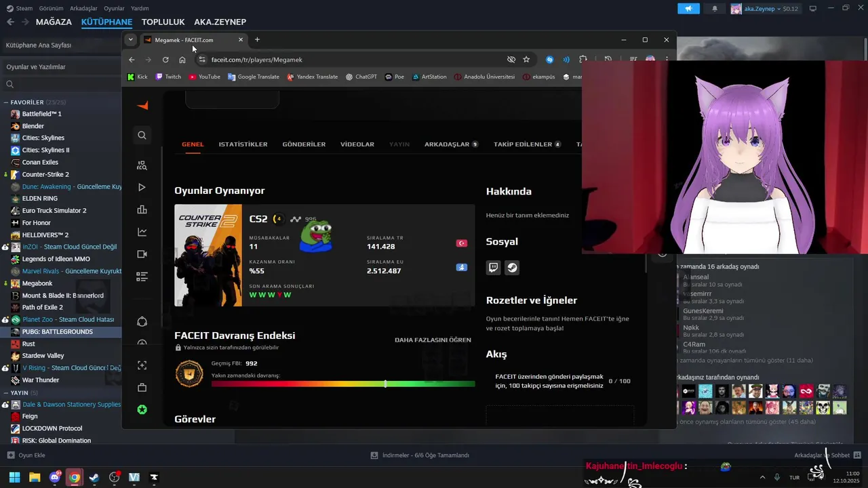Open the ARKADAŞLAR tab
The height and width of the screenshot is (488, 868).
tap(451, 144)
